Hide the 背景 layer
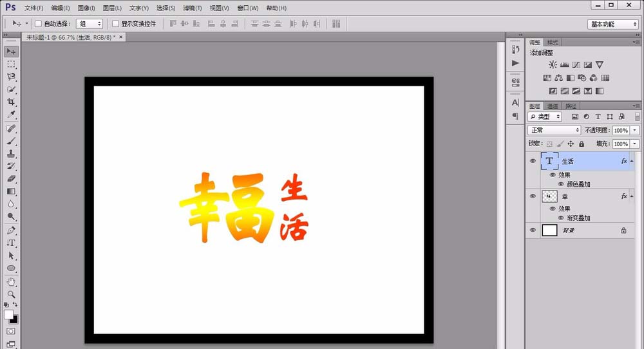 [x=533, y=231]
